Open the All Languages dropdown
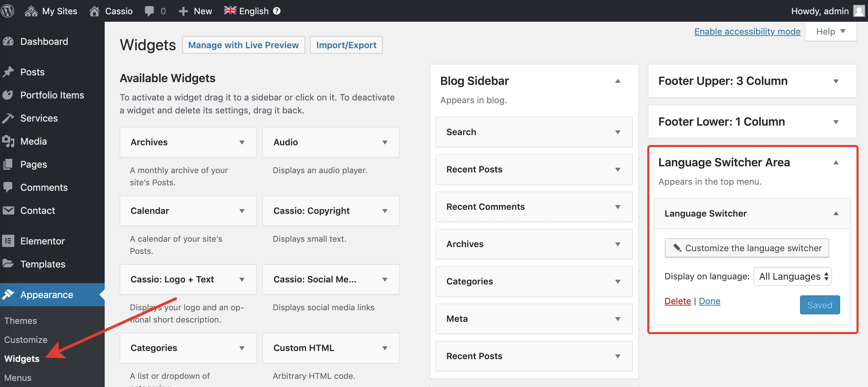Screen dimensions: 868x387 792,276
